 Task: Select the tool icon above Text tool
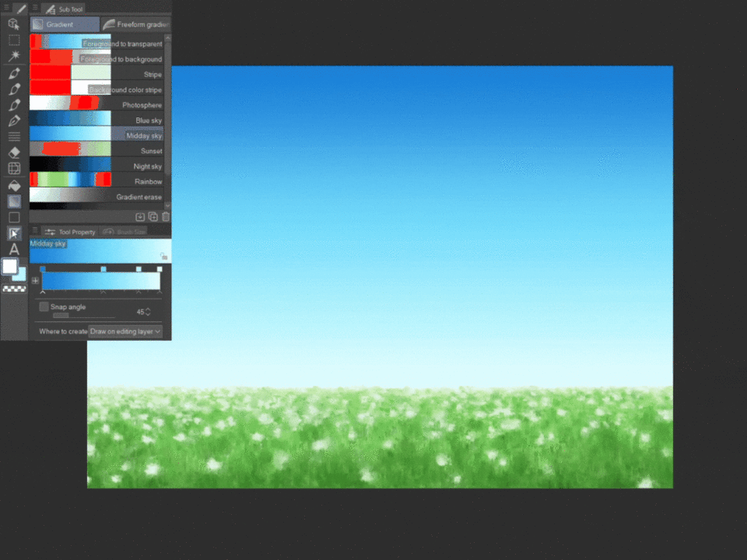pos(14,233)
